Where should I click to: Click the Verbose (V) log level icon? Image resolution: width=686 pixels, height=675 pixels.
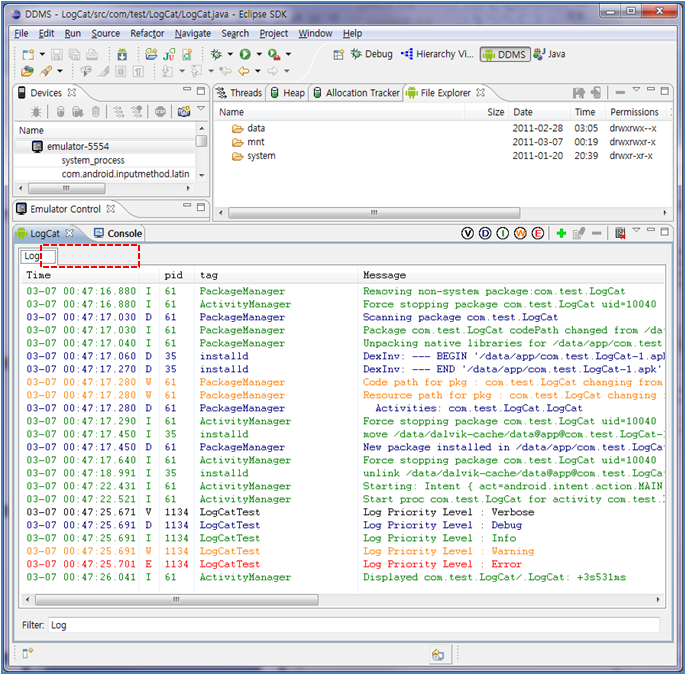[x=467, y=233]
